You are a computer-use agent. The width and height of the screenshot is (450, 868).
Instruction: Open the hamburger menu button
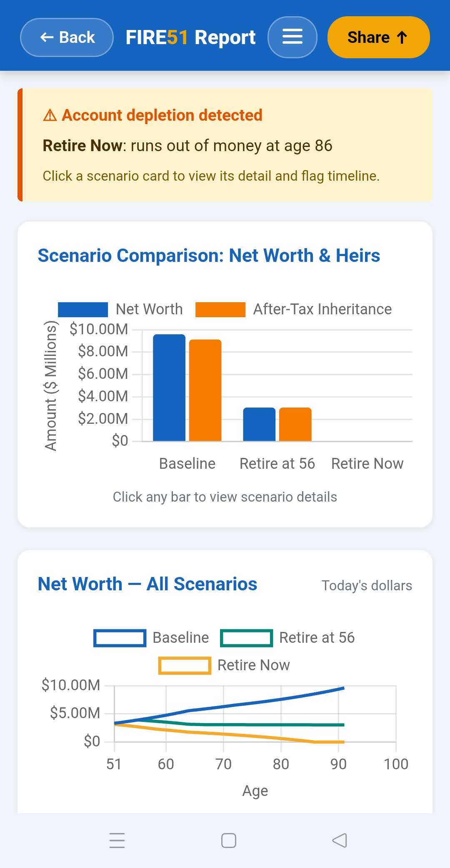292,37
